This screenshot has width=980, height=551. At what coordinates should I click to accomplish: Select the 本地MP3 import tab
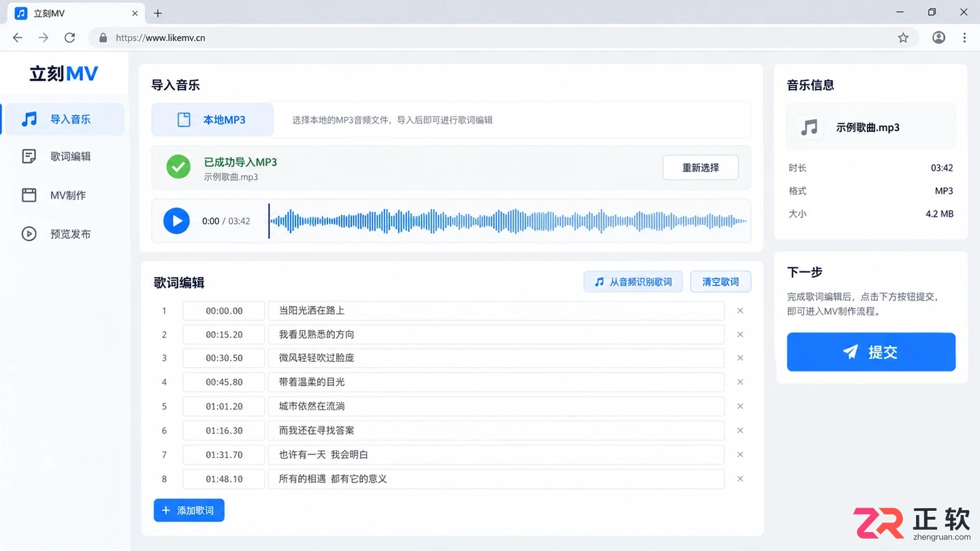pyautogui.click(x=212, y=120)
